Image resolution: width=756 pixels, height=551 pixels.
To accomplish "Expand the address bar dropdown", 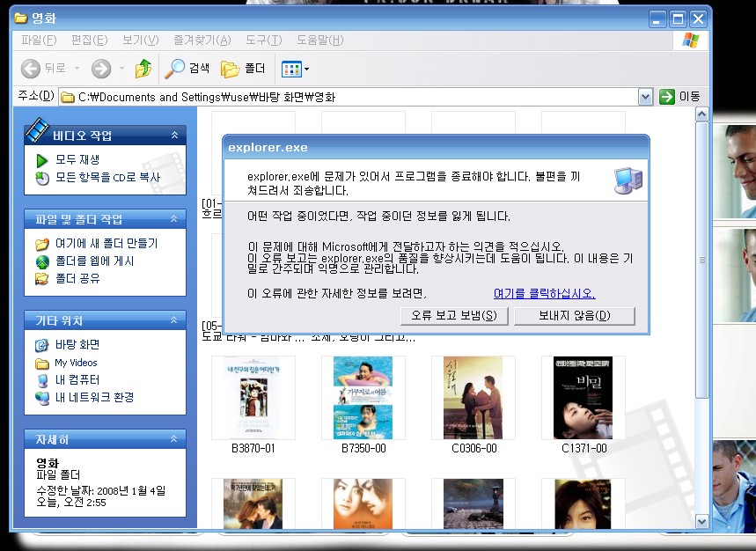I will click(646, 97).
